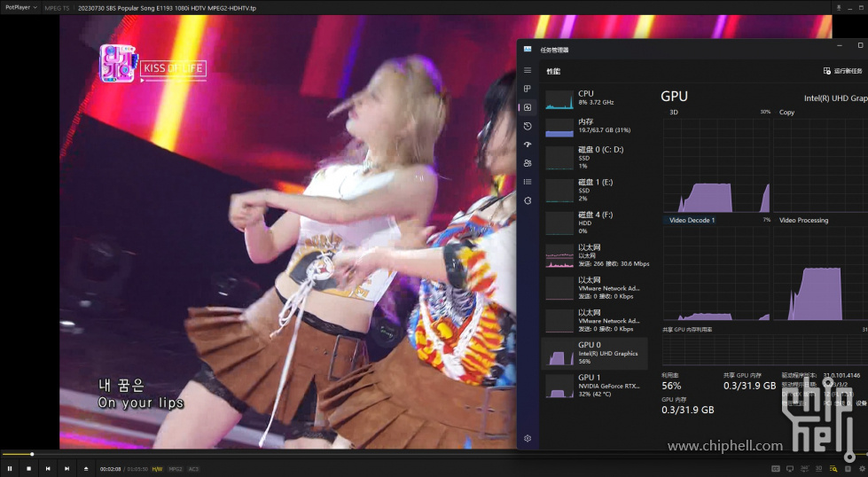Click the total duration 01:05:50

pyautogui.click(x=137, y=469)
